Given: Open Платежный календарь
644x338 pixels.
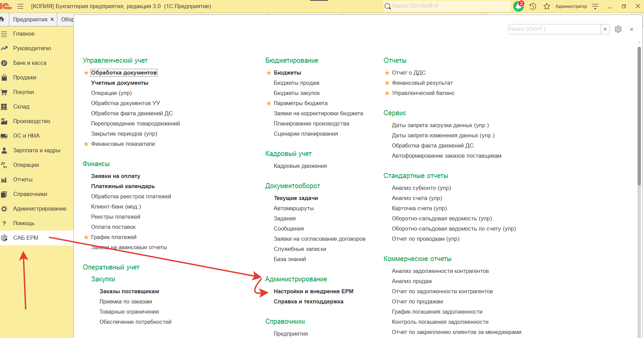Looking at the screenshot, I should click(x=123, y=186).
